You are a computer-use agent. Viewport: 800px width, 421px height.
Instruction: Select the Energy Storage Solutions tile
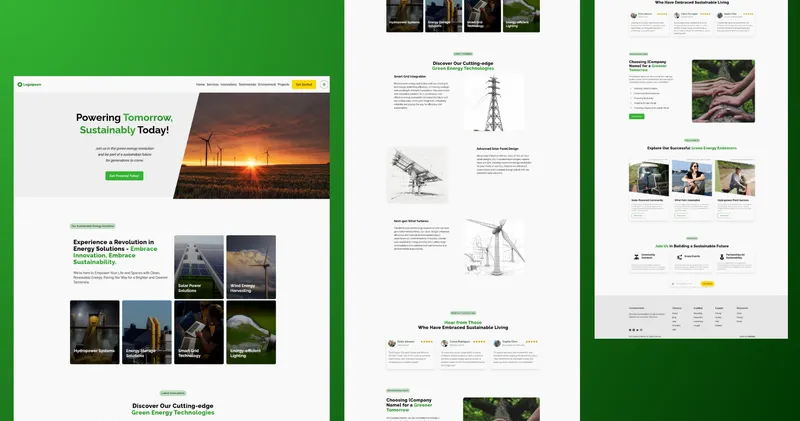(x=147, y=332)
